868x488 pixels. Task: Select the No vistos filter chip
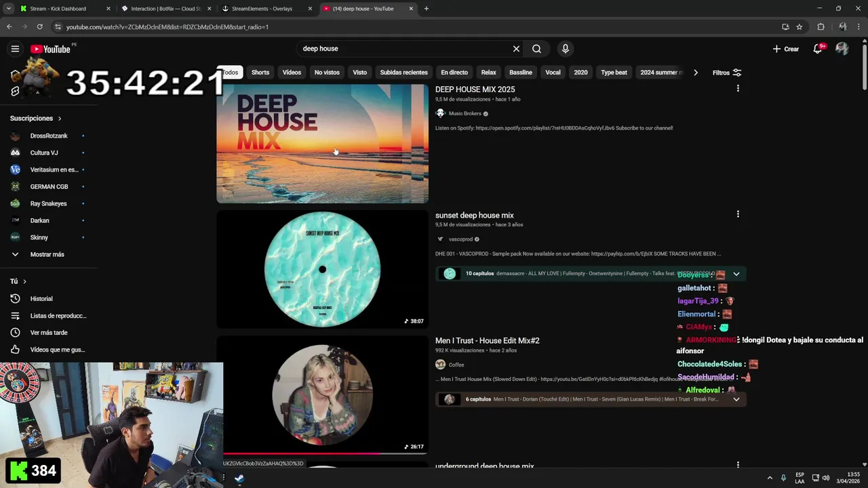[327, 73]
